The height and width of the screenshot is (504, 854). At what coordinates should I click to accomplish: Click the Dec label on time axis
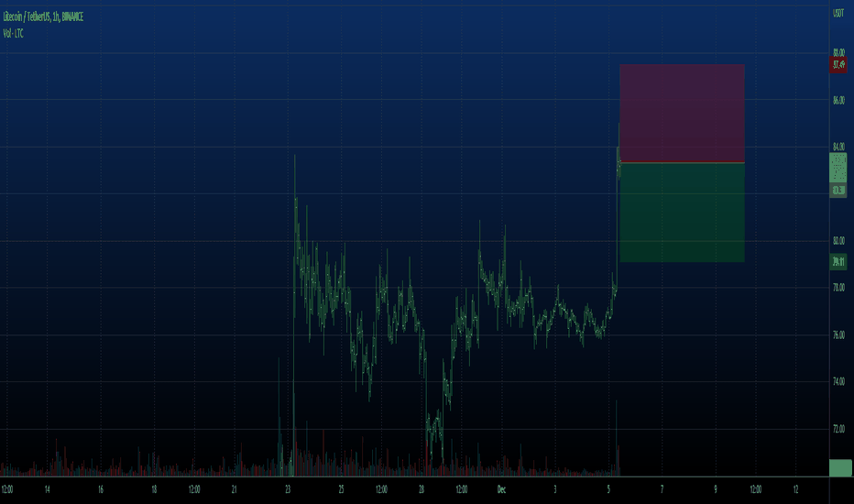pos(501,490)
